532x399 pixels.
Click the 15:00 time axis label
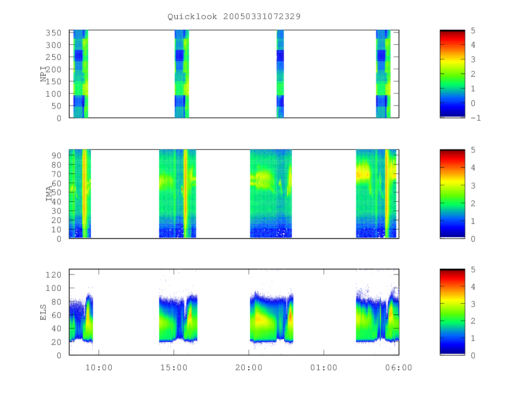tap(174, 368)
